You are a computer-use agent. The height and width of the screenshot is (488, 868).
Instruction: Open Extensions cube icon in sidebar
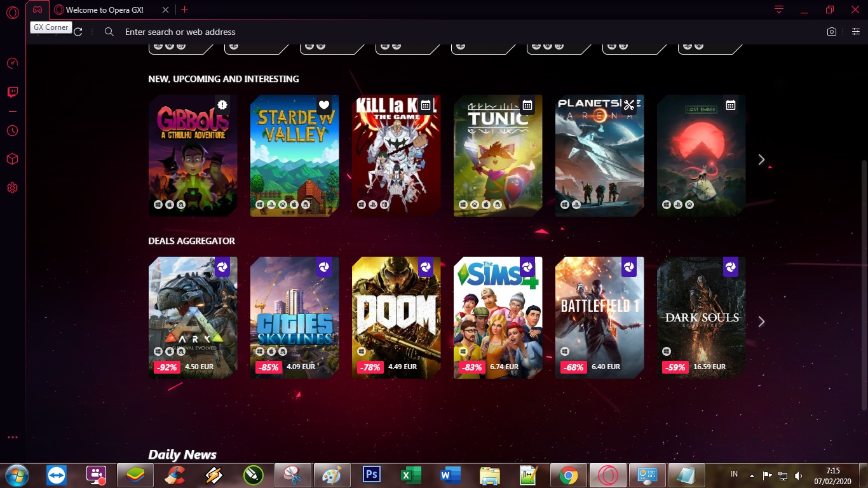pos(12,159)
